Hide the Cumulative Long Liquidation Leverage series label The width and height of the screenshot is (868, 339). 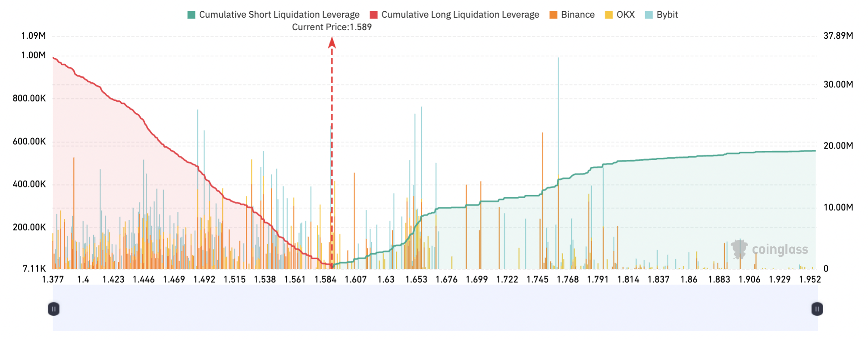460,15
